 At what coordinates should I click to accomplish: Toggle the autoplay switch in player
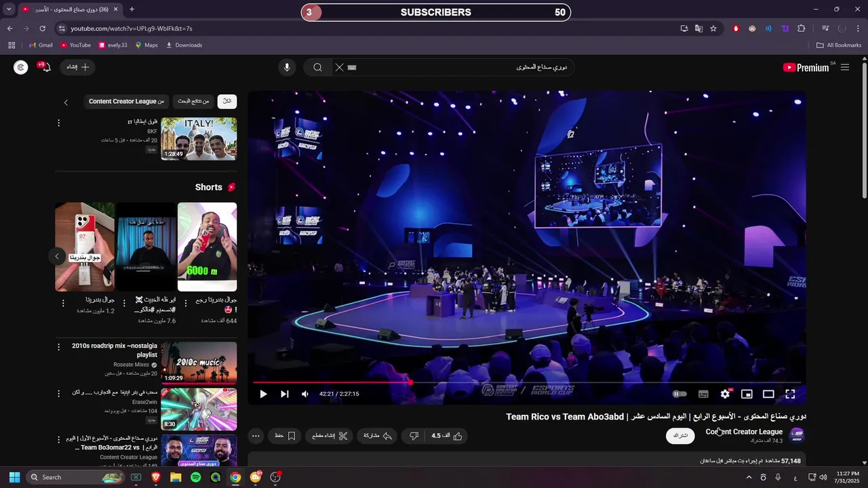pos(679,394)
